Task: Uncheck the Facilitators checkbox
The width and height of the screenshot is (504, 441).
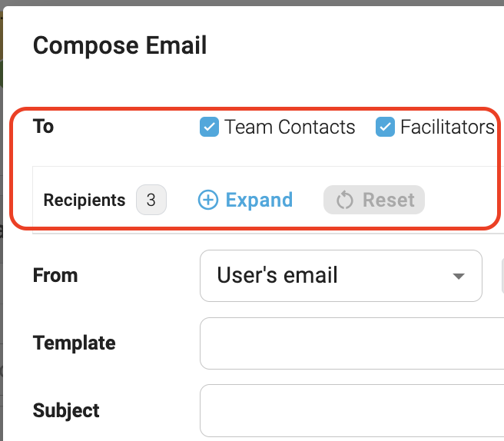Action: (385, 127)
